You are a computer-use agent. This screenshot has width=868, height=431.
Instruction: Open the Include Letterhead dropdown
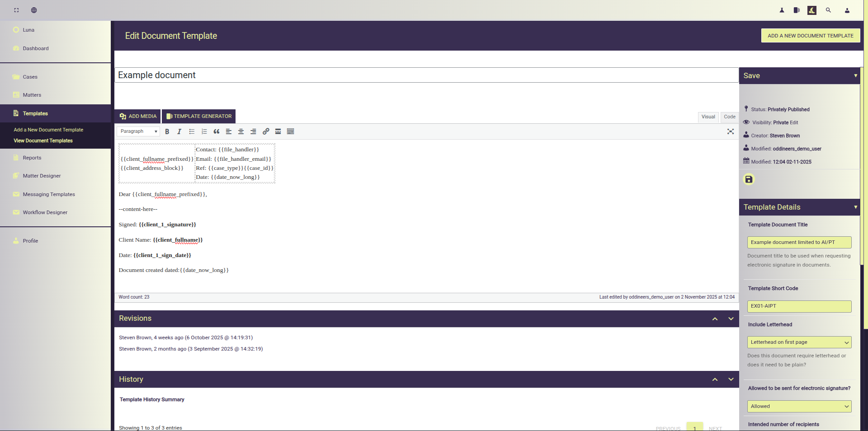point(799,342)
